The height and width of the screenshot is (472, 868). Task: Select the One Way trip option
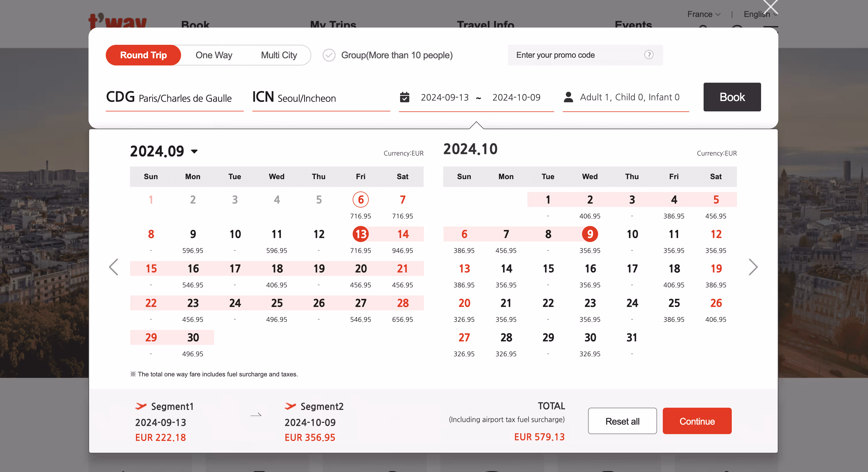point(214,55)
